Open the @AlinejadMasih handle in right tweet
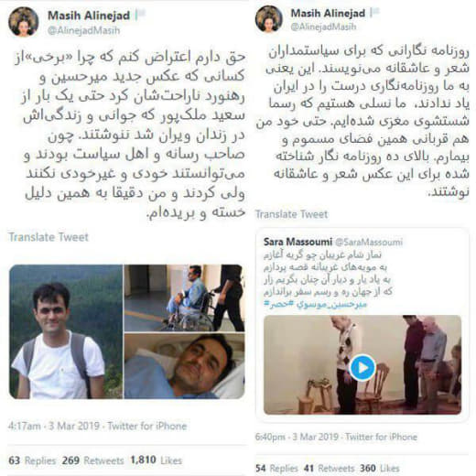476x476 pixels. 323,27
